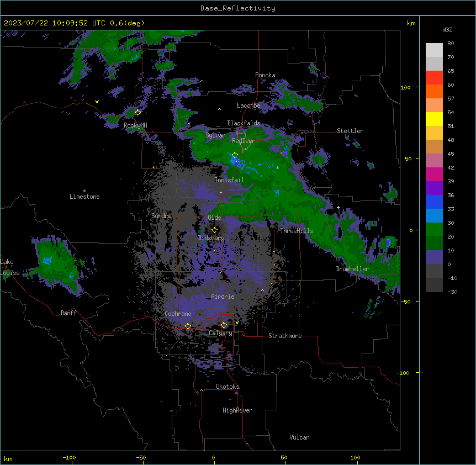The height and width of the screenshot is (465, 476).
Task: Click the Lacombe city label
Action: (x=248, y=105)
